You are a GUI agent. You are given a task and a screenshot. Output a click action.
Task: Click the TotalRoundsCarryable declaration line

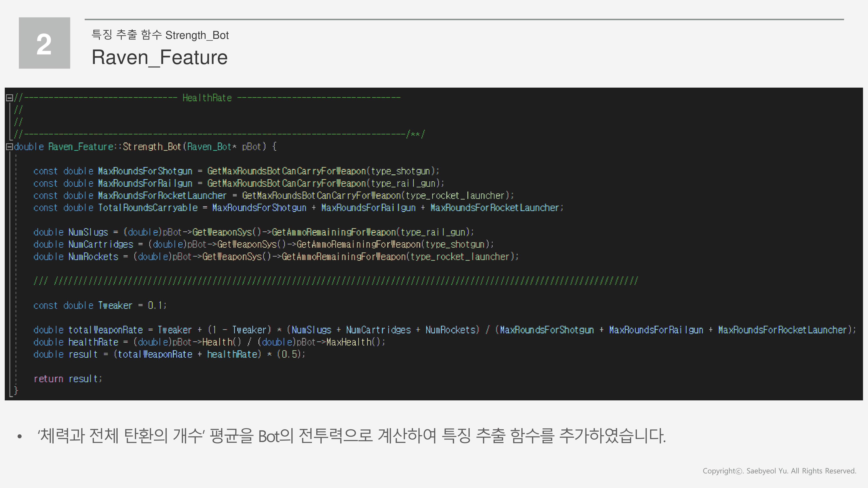(x=148, y=208)
